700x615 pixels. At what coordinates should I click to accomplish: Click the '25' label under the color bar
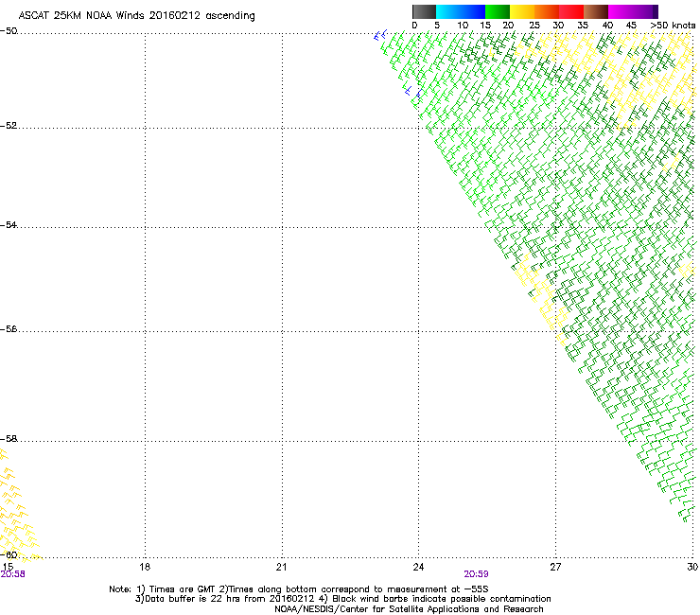click(x=534, y=26)
